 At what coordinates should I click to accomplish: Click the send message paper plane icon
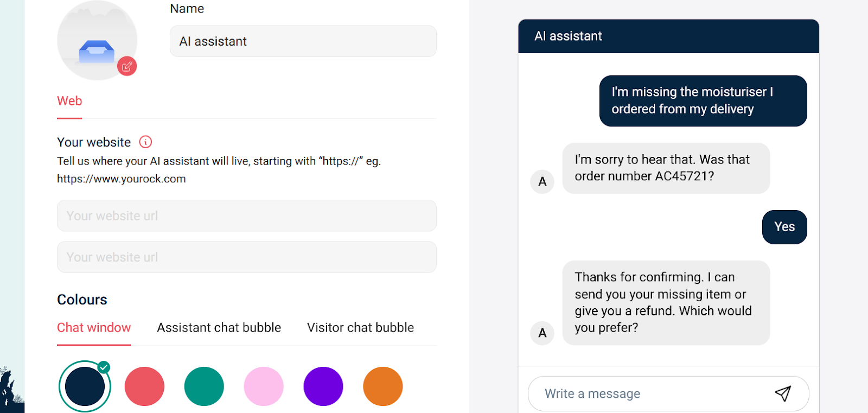(x=784, y=393)
